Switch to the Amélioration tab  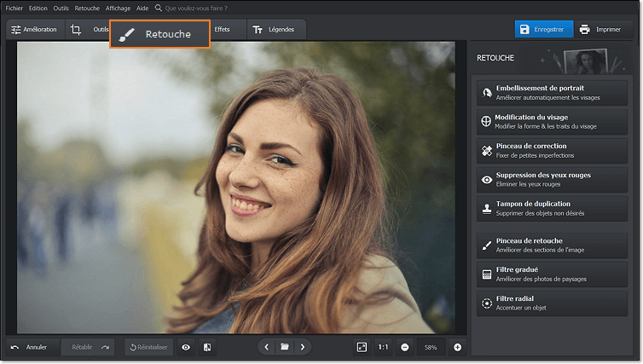click(x=35, y=30)
